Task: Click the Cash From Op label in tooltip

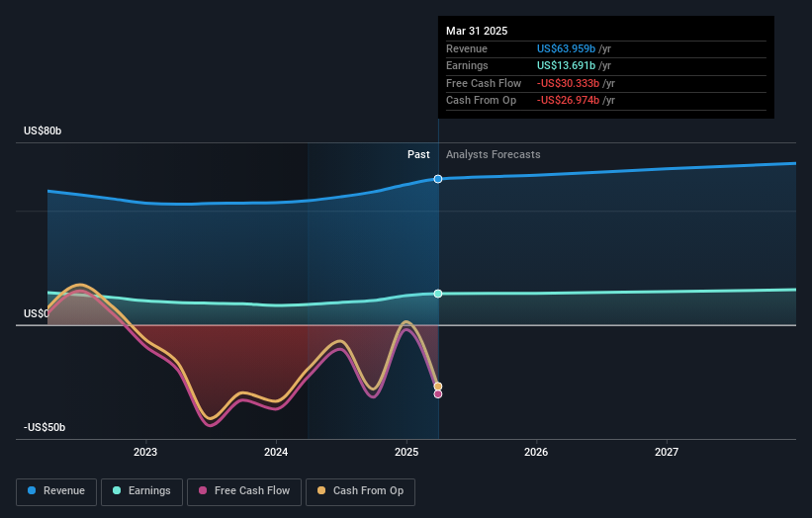Action: click(x=481, y=101)
